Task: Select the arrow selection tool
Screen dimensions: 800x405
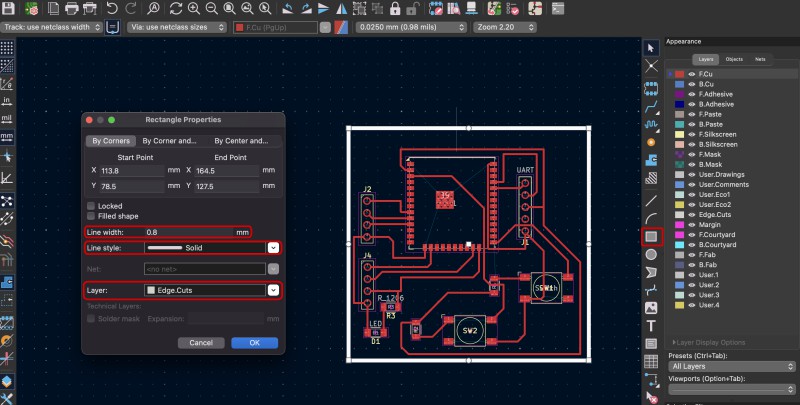Action: (651, 47)
